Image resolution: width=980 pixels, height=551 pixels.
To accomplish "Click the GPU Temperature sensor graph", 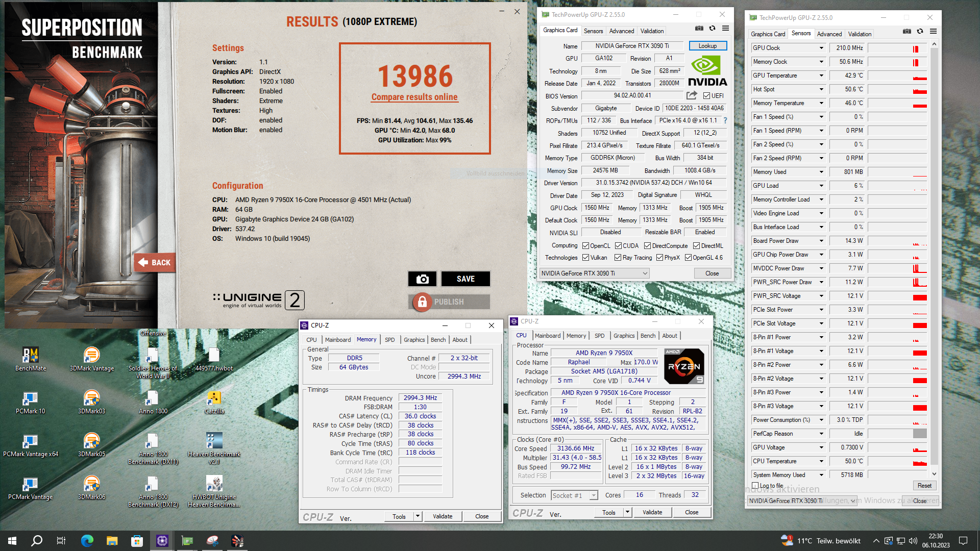I will (897, 76).
